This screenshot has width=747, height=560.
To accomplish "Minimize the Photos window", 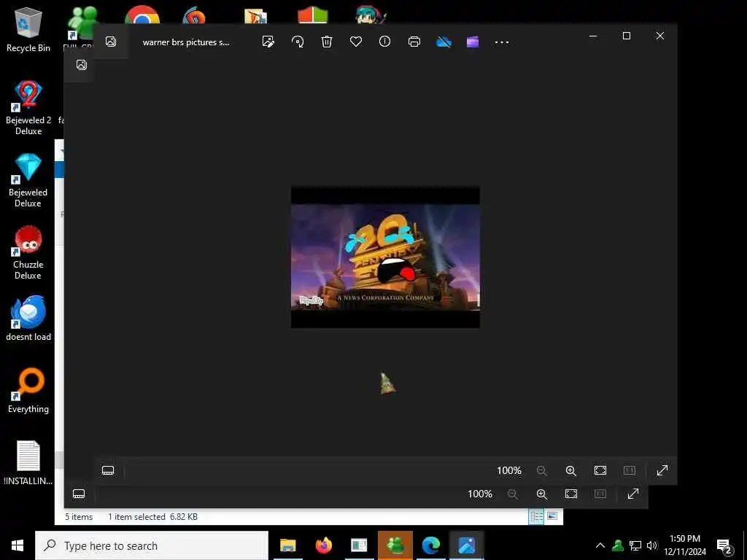I will pyautogui.click(x=593, y=36).
